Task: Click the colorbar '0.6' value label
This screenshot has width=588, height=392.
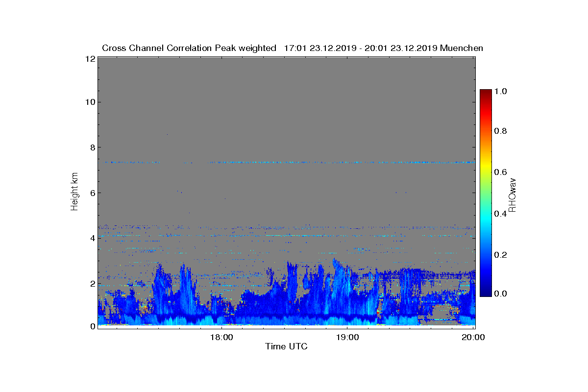Action: pos(500,172)
